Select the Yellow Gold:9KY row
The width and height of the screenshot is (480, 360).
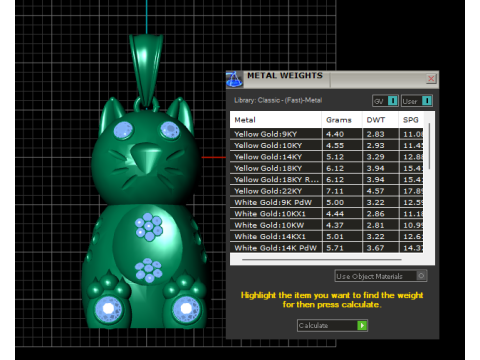(x=327, y=134)
